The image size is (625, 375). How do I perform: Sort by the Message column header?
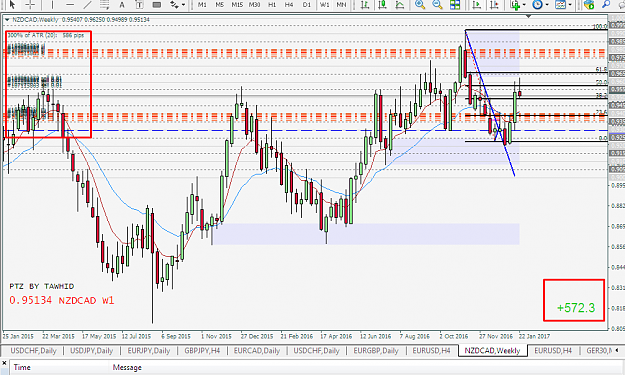click(x=127, y=367)
